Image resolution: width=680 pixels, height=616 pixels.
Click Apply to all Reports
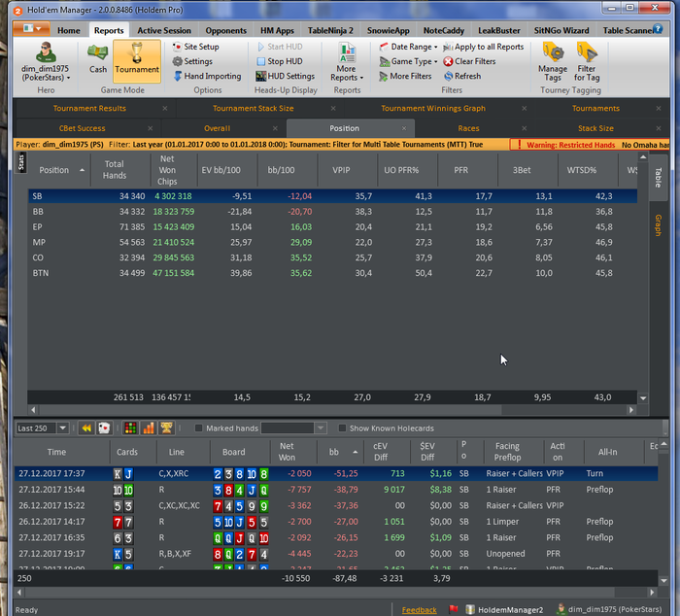[x=483, y=47]
